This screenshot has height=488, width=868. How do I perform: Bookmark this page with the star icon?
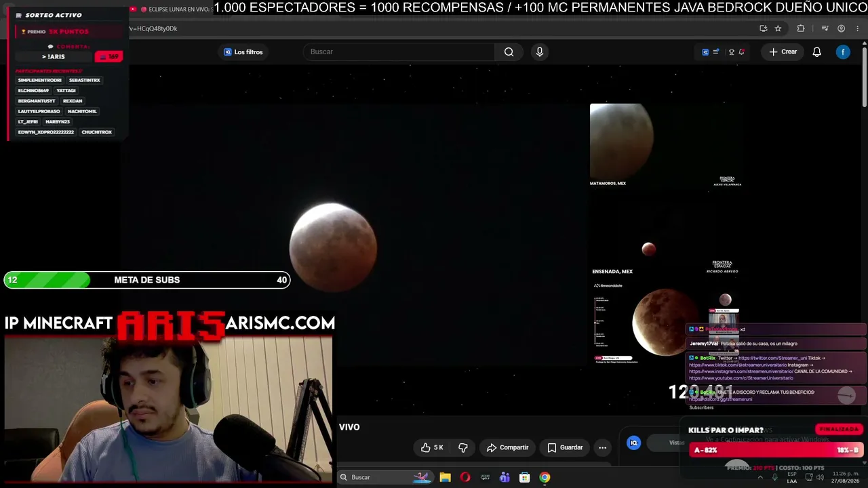pos(778,28)
